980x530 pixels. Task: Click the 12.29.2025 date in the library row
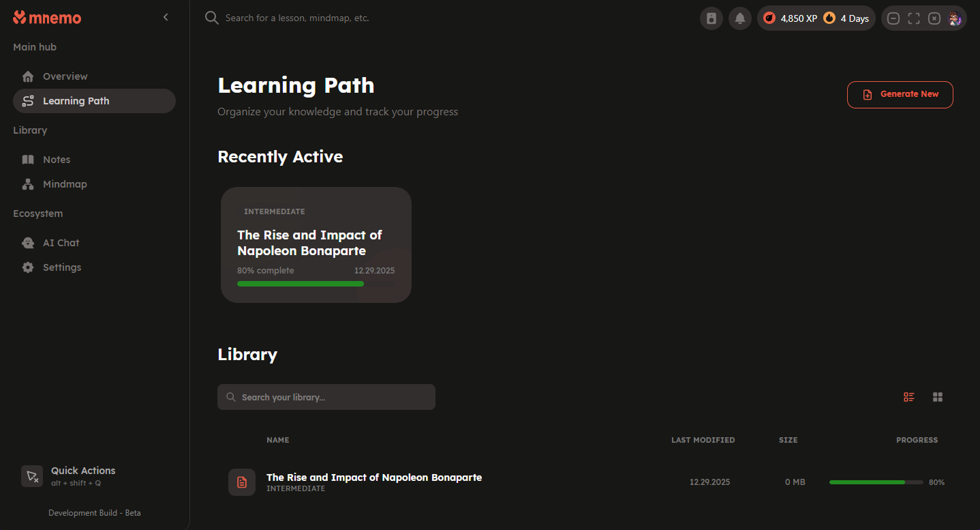[709, 482]
